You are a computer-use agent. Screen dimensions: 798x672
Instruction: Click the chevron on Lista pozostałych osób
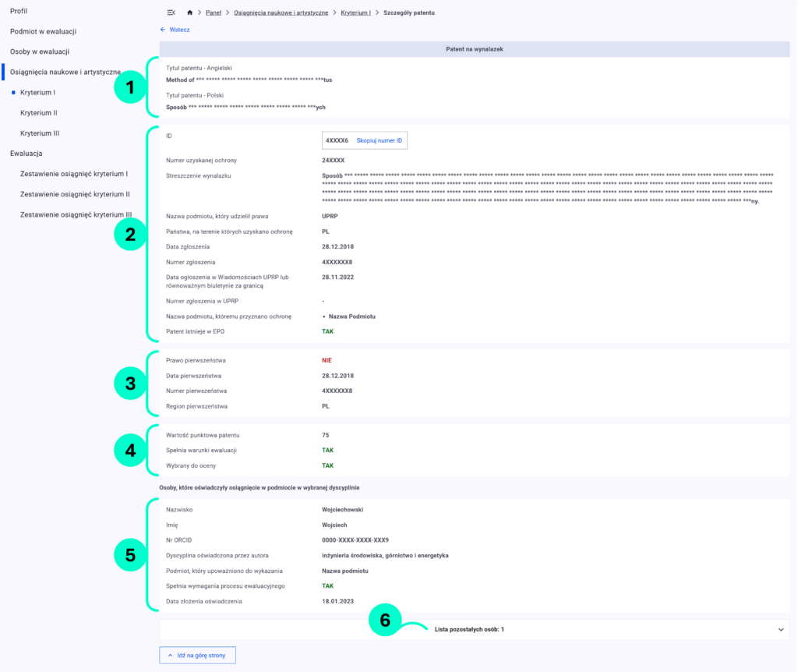[x=780, y=628]
